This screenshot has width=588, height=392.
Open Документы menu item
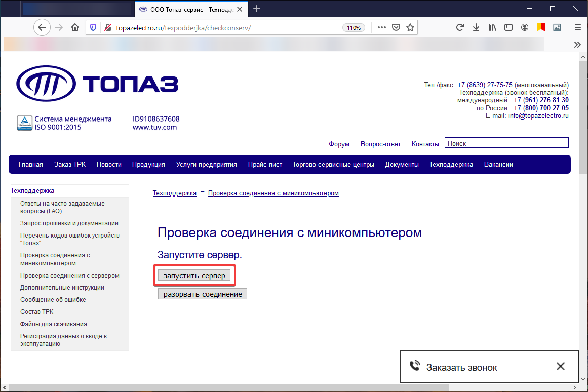tap(402, 164)
